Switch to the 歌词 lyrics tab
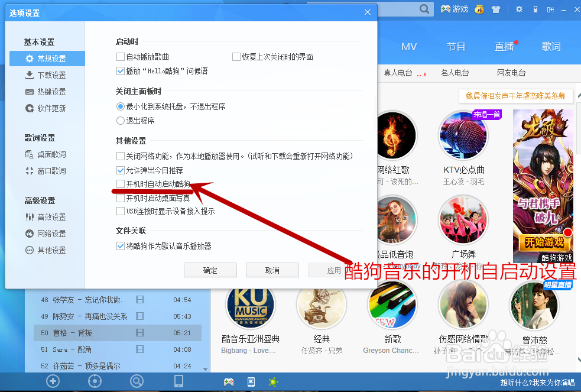581x392 pixels. (551, 46)
